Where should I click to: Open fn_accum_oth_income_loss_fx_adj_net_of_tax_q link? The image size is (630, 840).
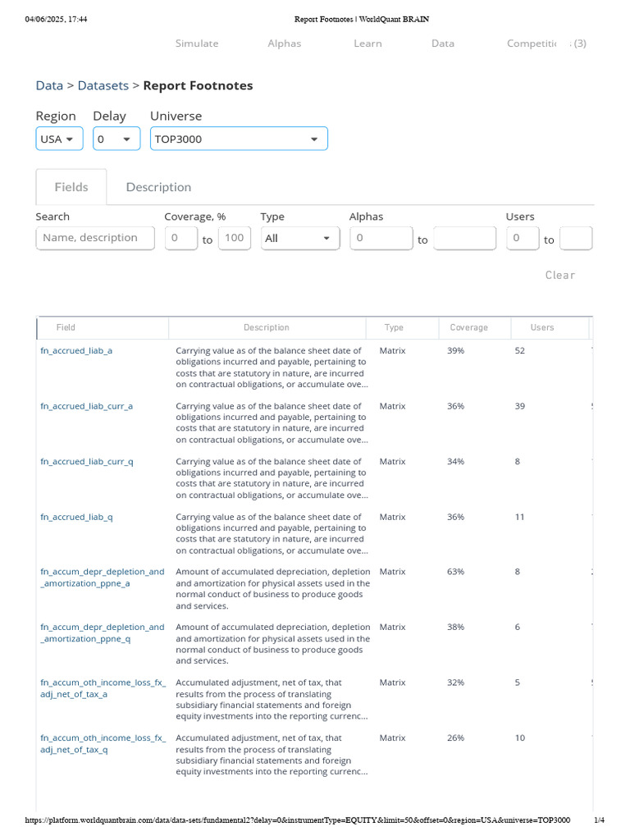pos(103,743)
